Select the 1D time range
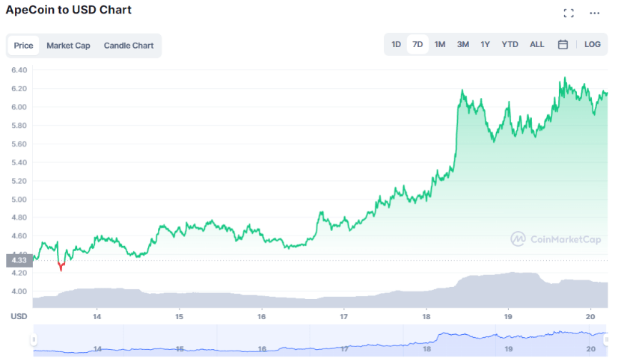Image resolution: width=621 pixels, height=364 pixels. point(396,45)
